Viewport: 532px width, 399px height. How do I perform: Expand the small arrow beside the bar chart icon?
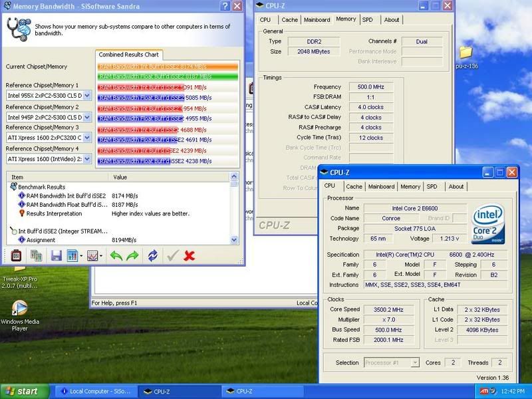81,255
